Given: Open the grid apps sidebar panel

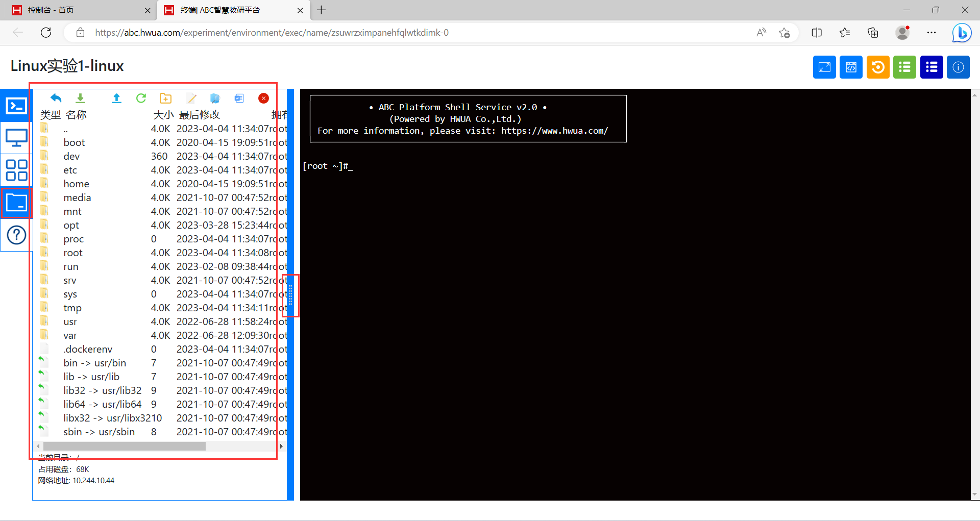Looking at the screenshot, I should tap(16, 170).
